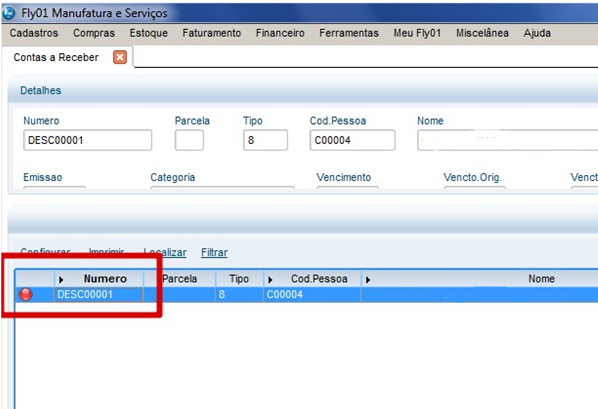Open the Ajuda menu
Image resolution: width=598 pixels, height=409 pixels.
click(537, 33)
